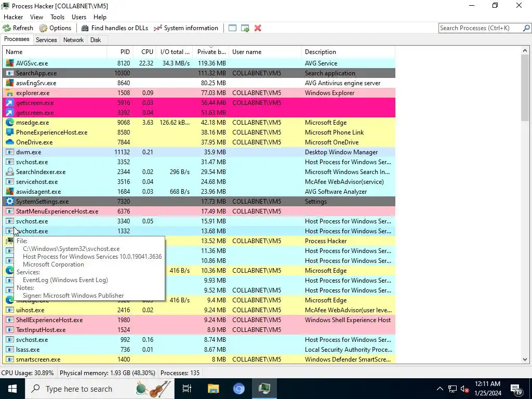Click the red X terminate icon
The height and width of the screenshot is (399, 532).
pos(258,28)
